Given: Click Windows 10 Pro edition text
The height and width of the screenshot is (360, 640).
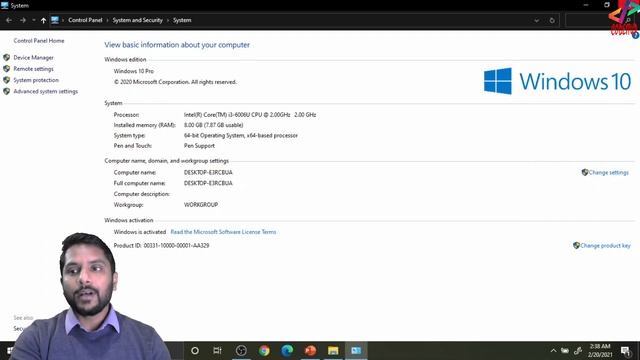Looking at the screenshot, I should click(134, 71).
